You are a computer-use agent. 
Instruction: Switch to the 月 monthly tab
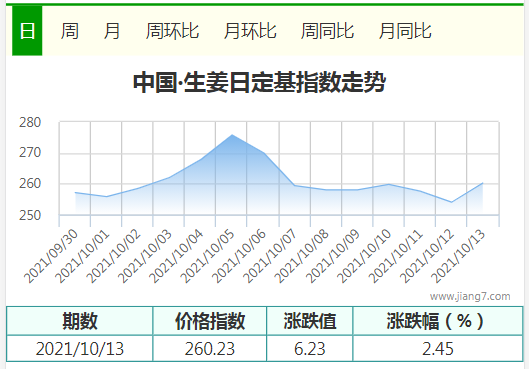pyautogui.click(x=112, y=31)
